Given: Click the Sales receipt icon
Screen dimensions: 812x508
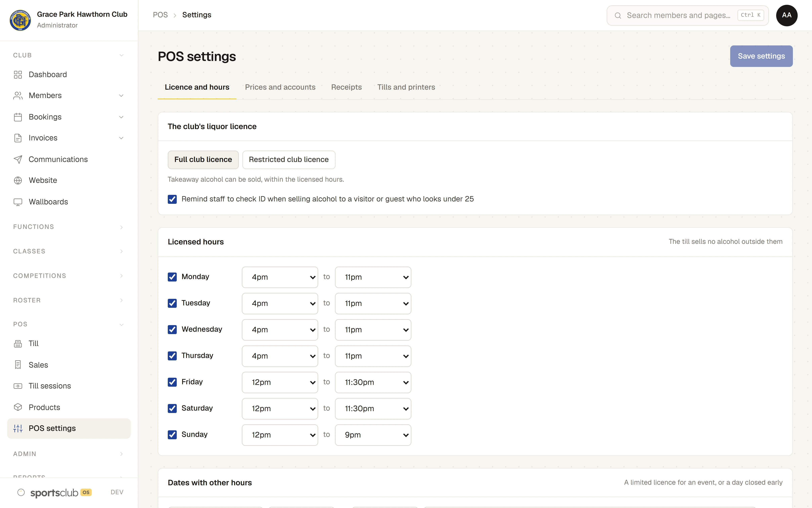Looking at the screenshot, I should point(18,365).
